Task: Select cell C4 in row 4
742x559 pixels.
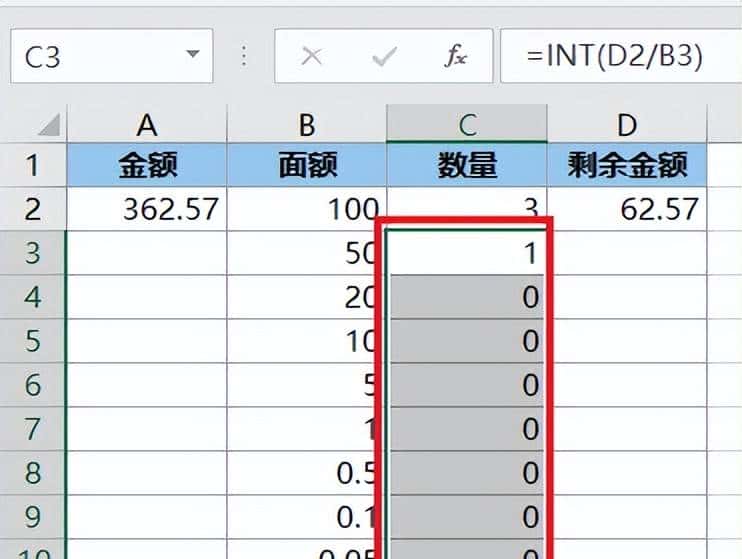Action: (x=467, y=297)
